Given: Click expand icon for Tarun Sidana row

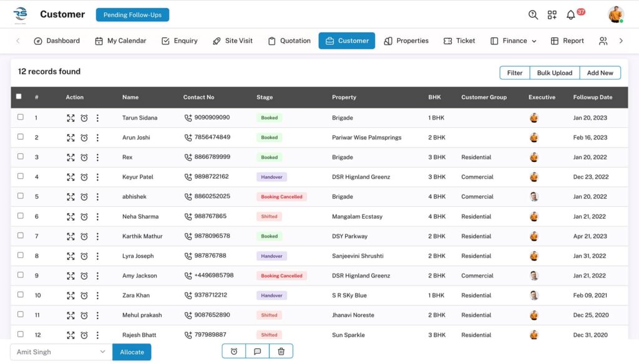Looking at the screenshot, I should 71,118.
